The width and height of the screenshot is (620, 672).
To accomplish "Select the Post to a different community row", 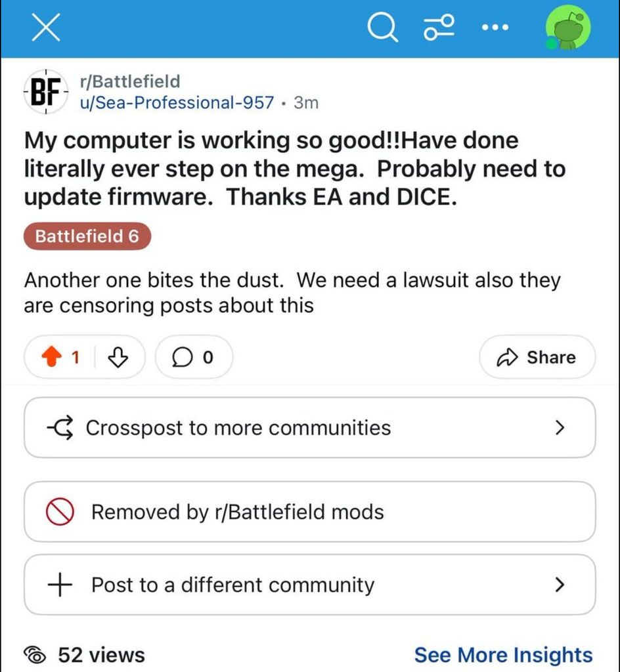I will [x=263, y=584].
